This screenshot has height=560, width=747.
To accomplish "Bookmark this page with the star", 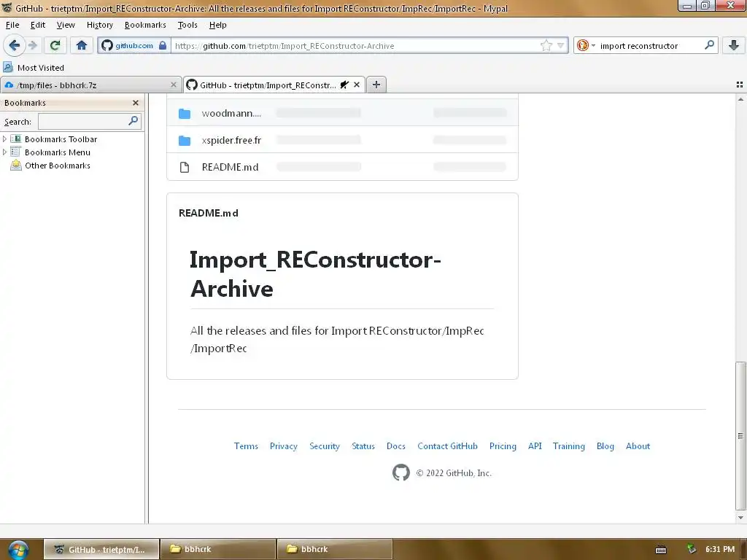I will pos(546,46).
